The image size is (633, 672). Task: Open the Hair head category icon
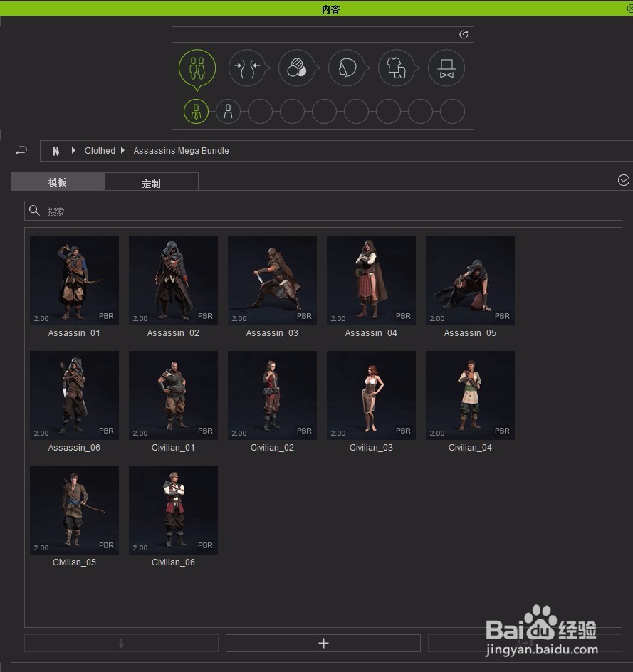pyautogui.click(x=347, y=68)
